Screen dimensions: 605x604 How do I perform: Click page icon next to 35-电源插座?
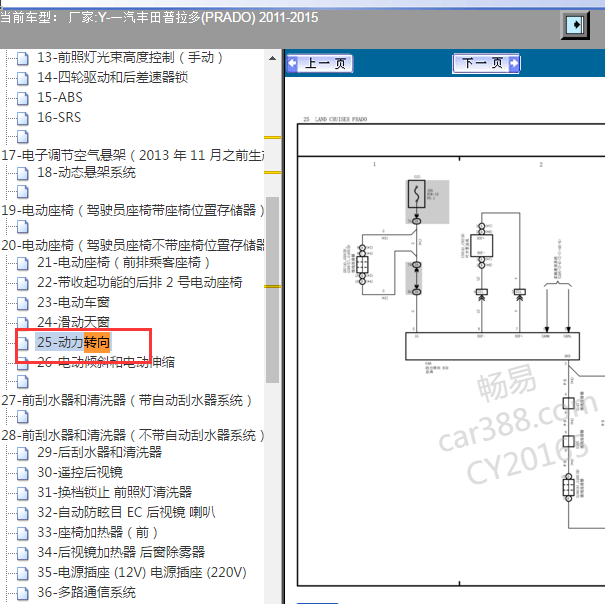click(x=23, y=573)
